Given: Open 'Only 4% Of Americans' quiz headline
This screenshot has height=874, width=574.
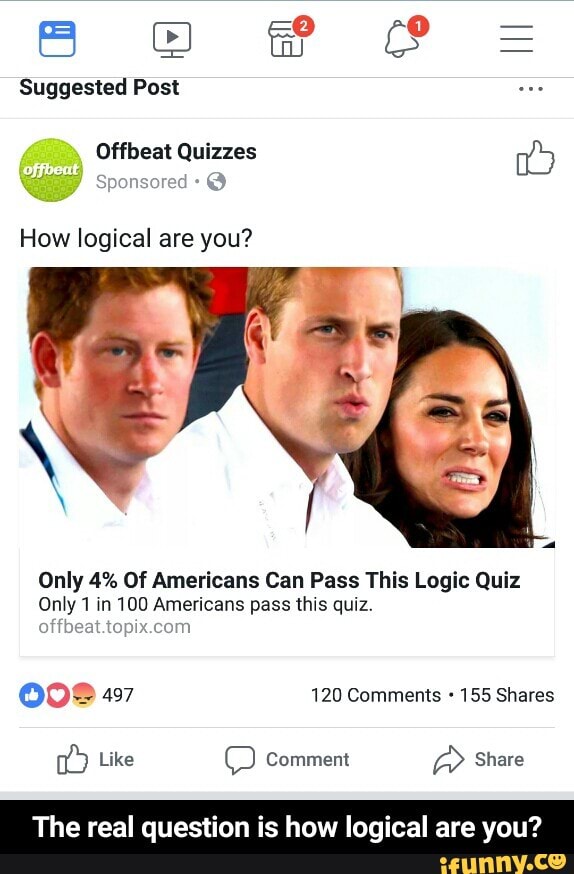Looking at the screenshot, I should click(x=279, y=580).
